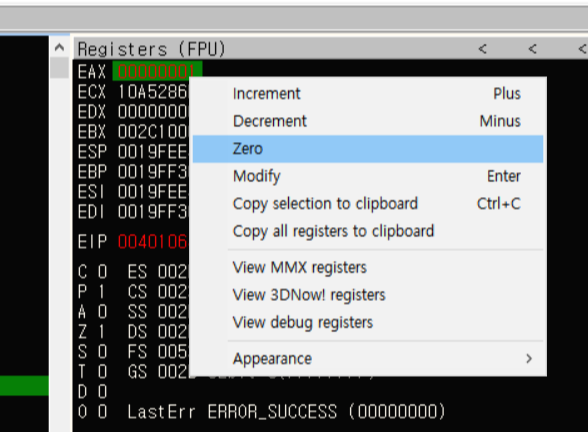Image resolution: width=588 pixels, height=432 pixels.
Task: Select the EDI register value
Action: tap(153, 212)
